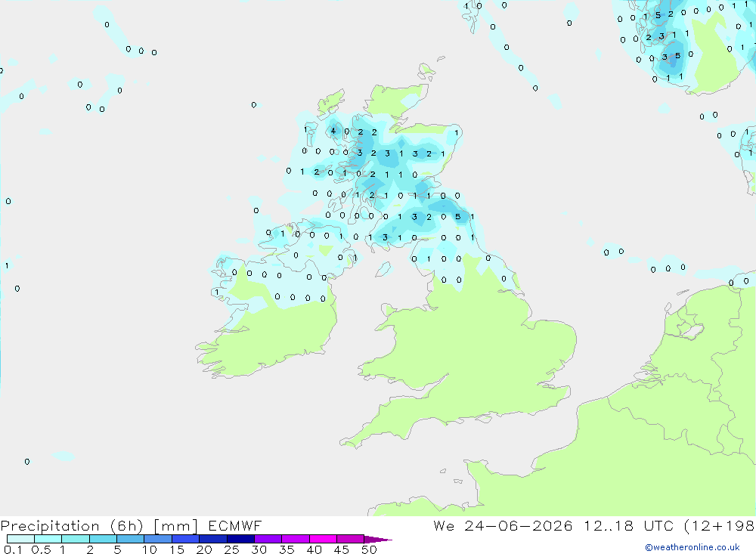Click legend scale label '50'
Screen dimensions: 756x554
tap(369, 549)
